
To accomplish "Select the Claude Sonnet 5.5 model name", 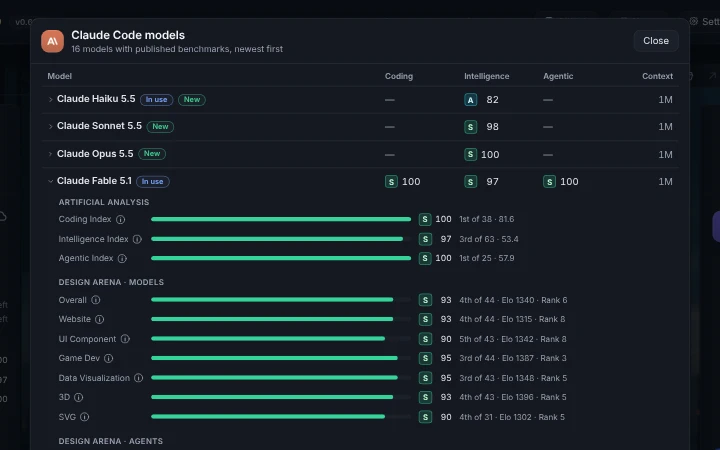I will point(99,126).
